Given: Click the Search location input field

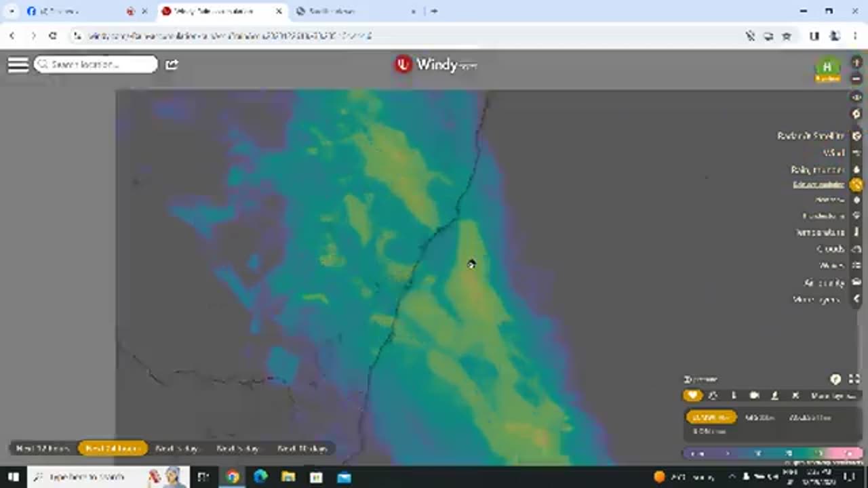Looking at the screenshot, I should (x=96, y=64).
